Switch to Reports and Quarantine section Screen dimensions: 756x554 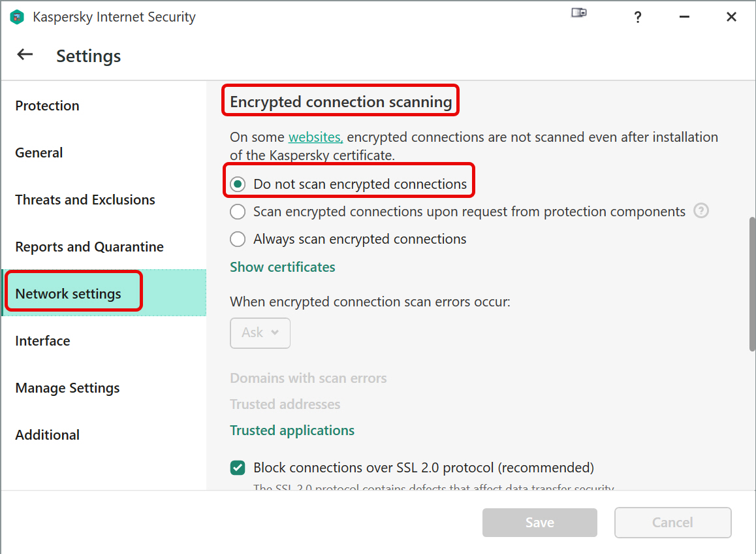pos(89,246)
